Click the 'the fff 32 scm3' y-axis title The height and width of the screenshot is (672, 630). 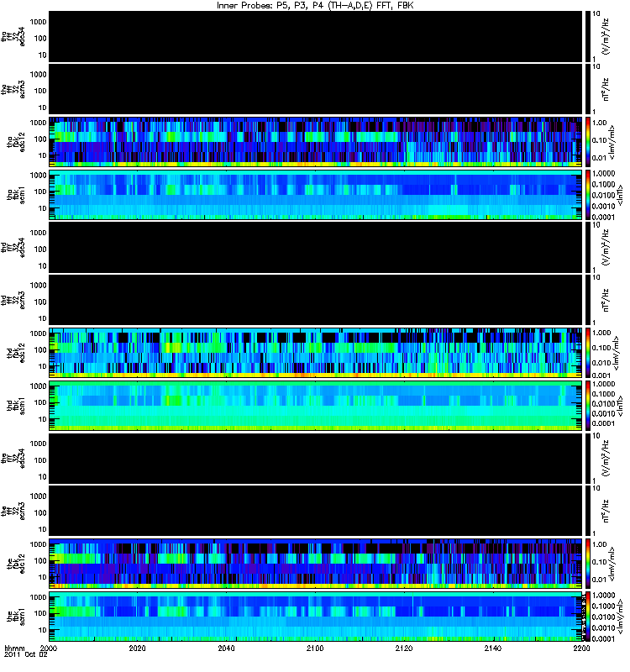tap(13, 511)
